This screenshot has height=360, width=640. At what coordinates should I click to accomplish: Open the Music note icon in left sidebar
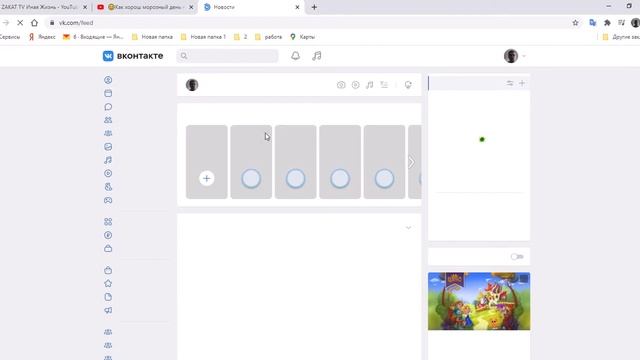(108, 160)
